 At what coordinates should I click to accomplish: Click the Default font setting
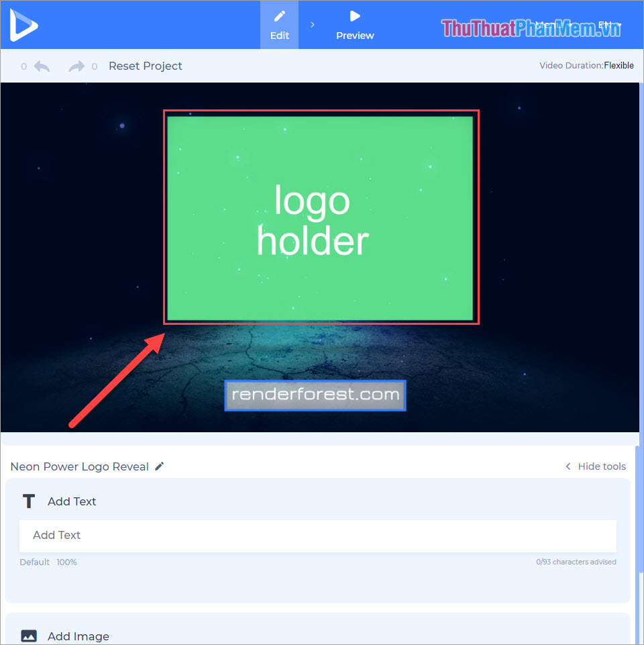click(34, 562)
